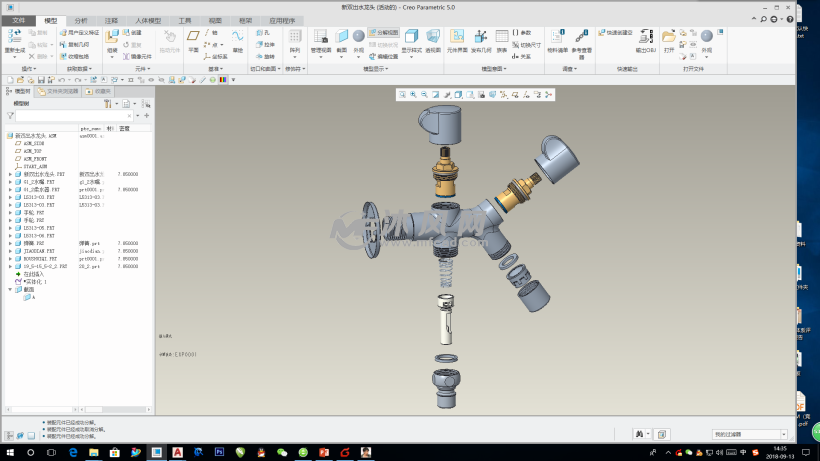This screenshot has width=820, height=461.
Task: Open the 重新生成 (Regenerate) dropdown arrow
Action: [x=14, y=57]
